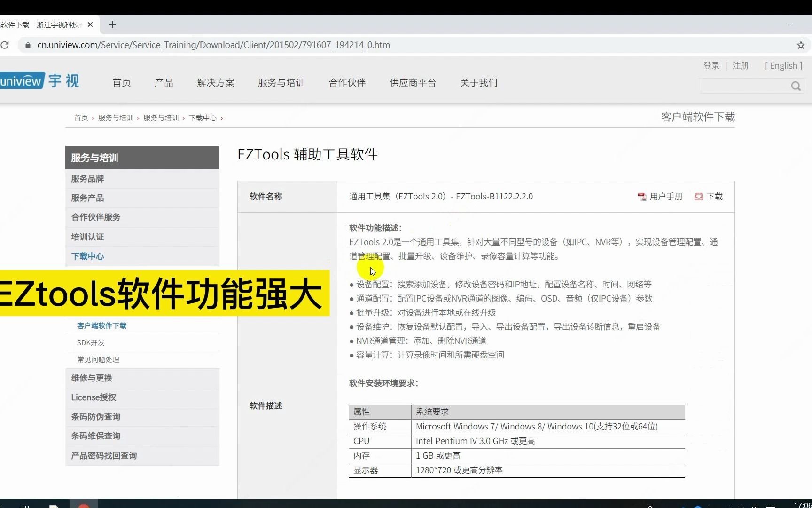Click the download icon beside 下载
The image size is (812, 508).
tap(699, 197)
